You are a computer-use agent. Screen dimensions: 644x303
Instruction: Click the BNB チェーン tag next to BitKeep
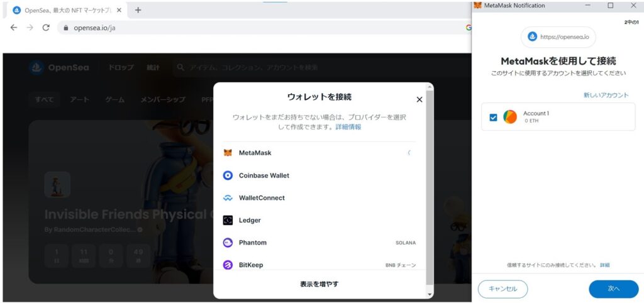click(401, 265)
